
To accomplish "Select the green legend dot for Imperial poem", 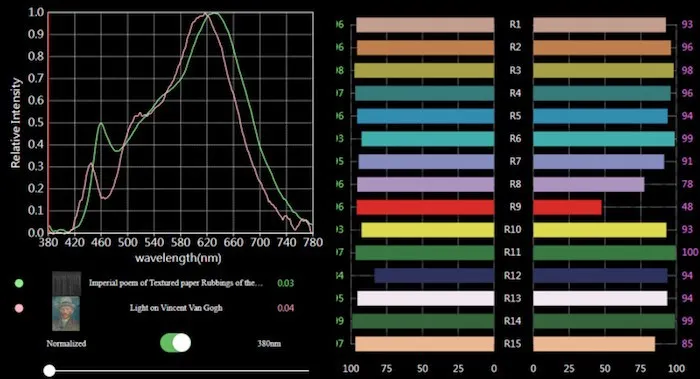I will point(19,283).
